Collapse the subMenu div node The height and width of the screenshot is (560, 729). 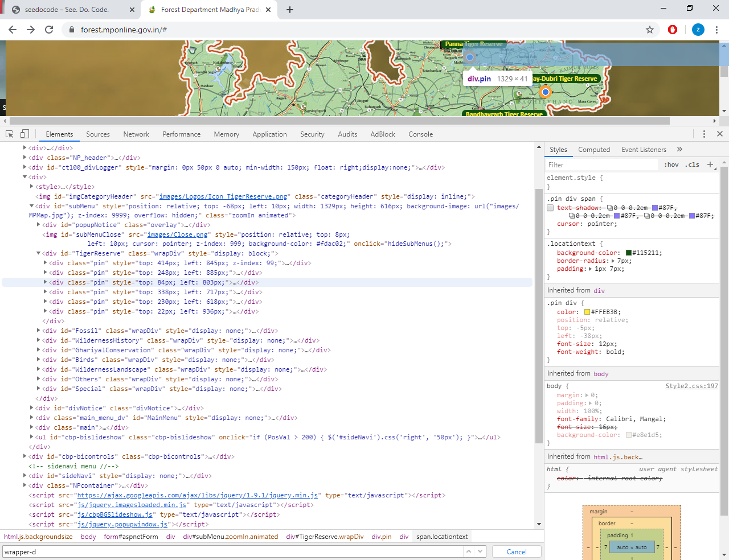coord(32,206)
